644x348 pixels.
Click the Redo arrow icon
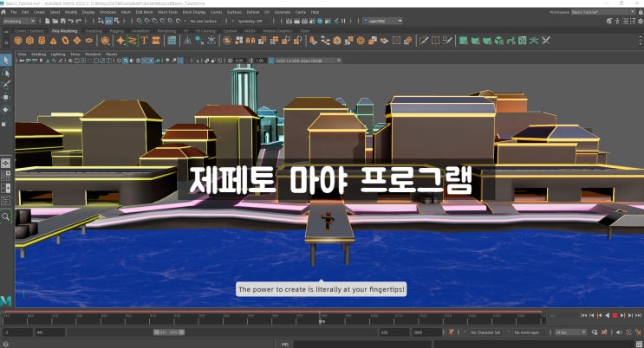(79, 21)
